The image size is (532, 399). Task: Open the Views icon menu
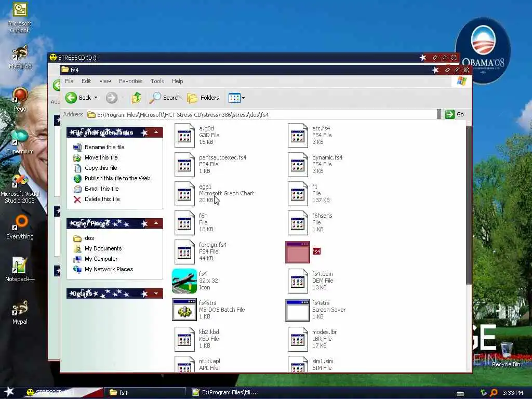click(234, 98)
